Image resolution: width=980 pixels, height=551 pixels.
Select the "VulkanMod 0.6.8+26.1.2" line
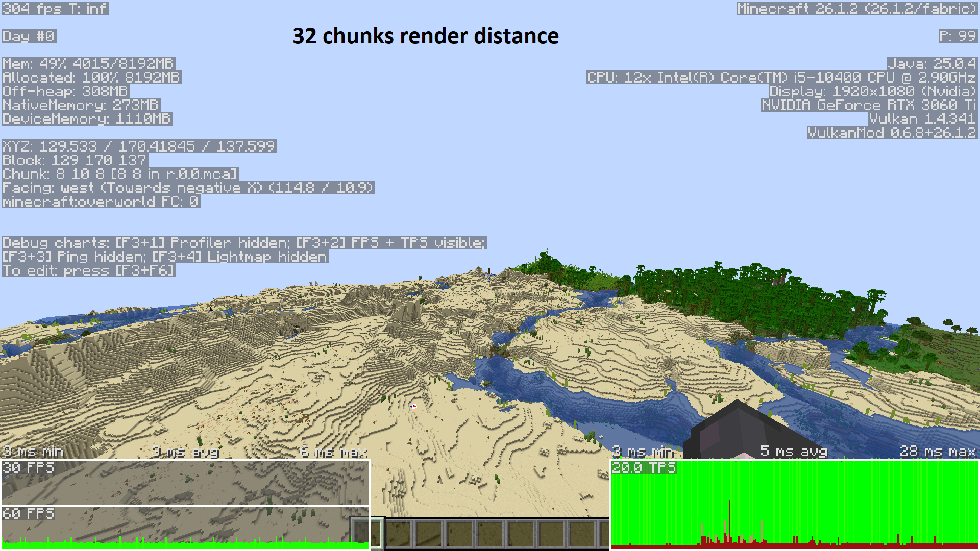[x=893, y=133]
